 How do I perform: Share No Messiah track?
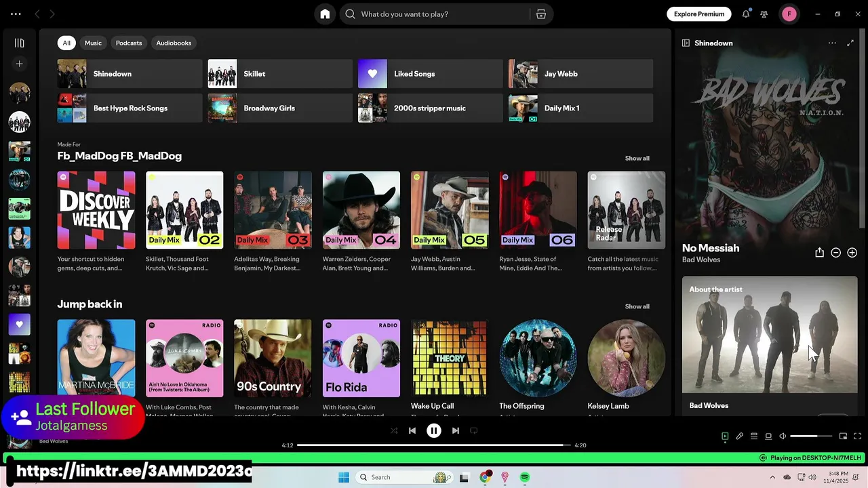(819, 252)
